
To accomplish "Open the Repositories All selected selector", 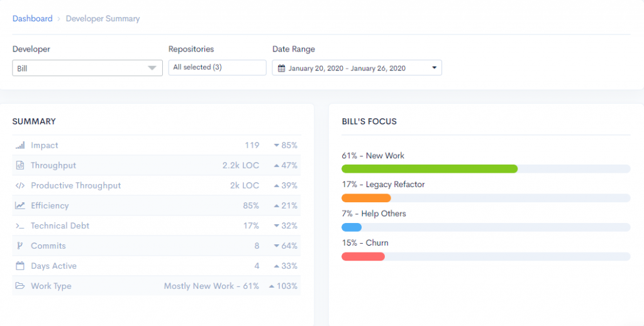I will point(217,67).
